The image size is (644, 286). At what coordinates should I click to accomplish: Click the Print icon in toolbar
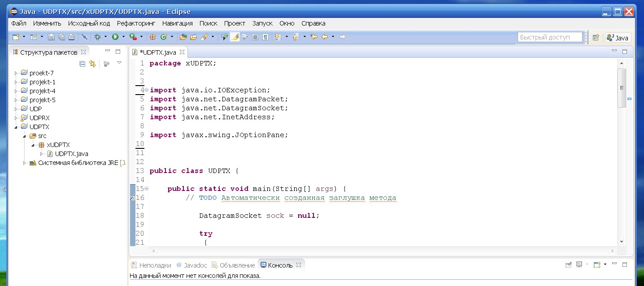(x=71, y=37)
